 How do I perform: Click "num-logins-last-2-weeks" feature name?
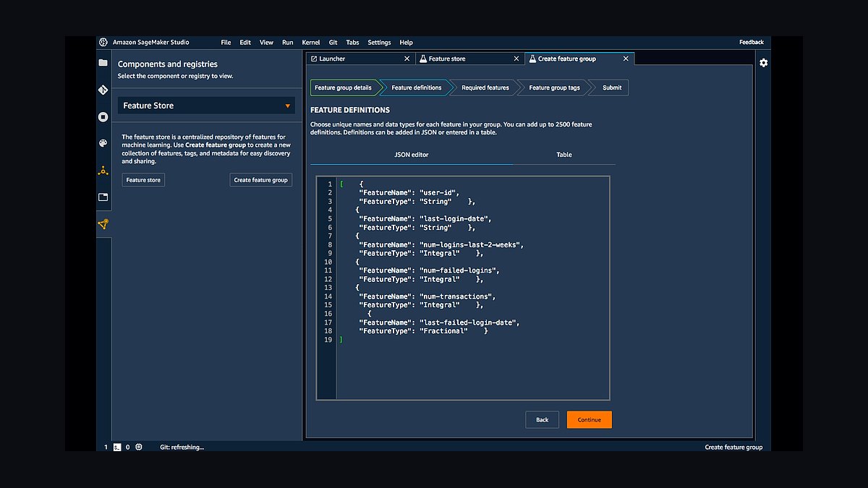coord(470,245)
